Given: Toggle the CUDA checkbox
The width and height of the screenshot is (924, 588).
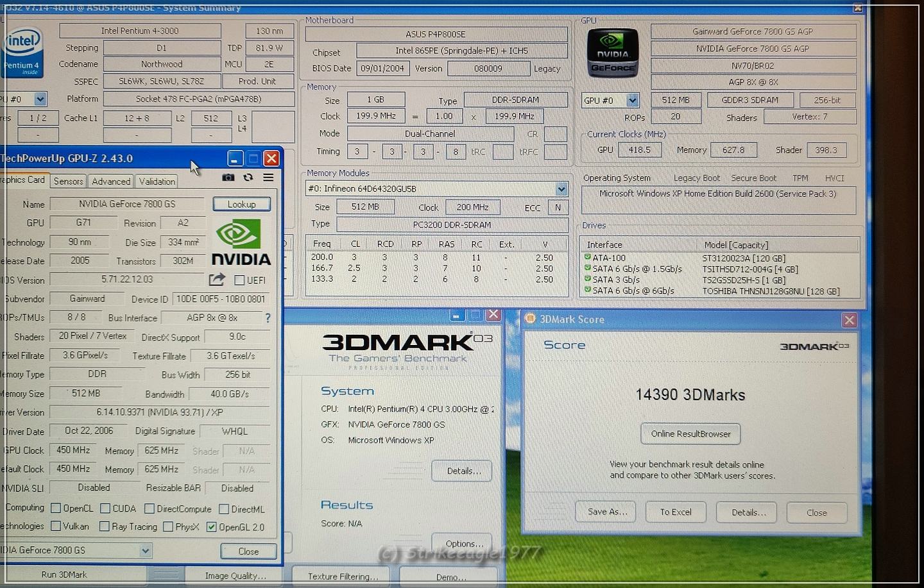Looking at the screenshot, I should 105,508.
